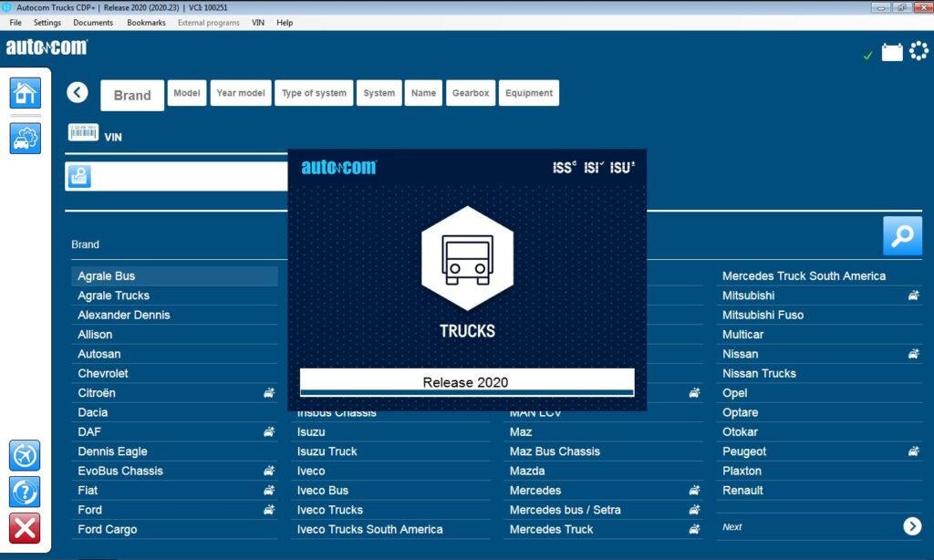Select Agrale Bus brand
This screenshot has width=934, height=560.
[x=174, y=275]
